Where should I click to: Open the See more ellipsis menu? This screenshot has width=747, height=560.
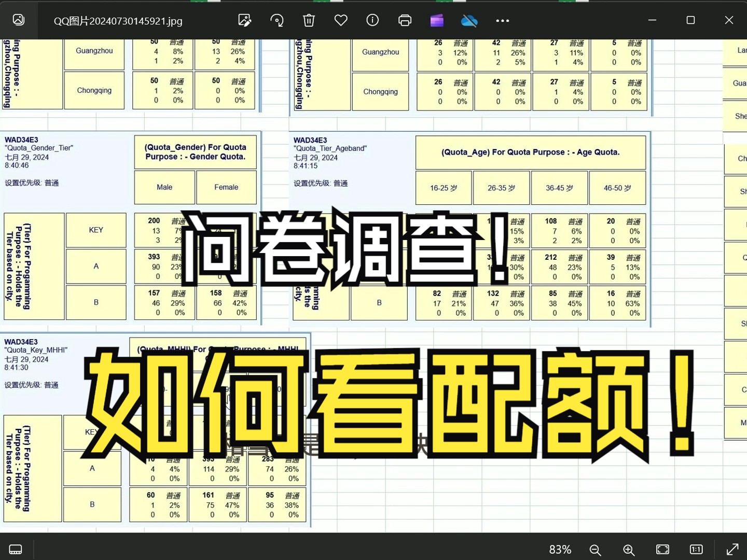502,21
